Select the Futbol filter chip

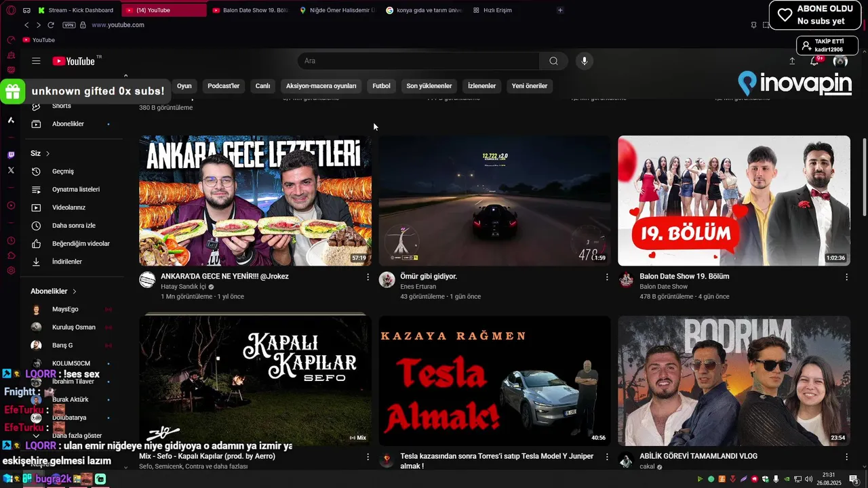click(x=382, y=86)
